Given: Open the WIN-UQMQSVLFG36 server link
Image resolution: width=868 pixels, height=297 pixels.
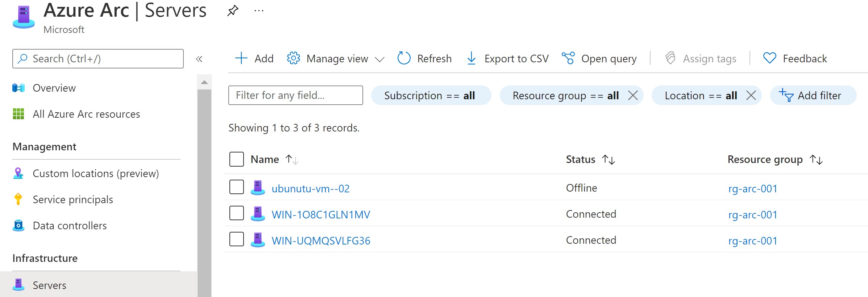Looking at the screenshot, I should [321, 241].
